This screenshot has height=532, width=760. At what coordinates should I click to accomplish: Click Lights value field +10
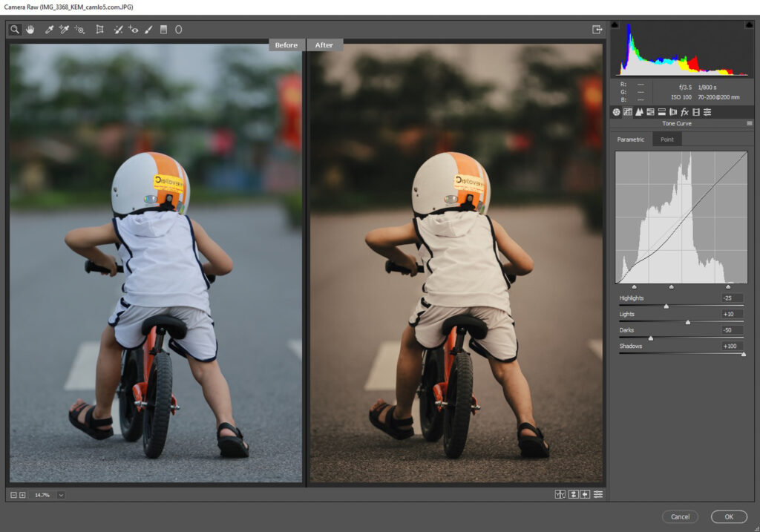(x=732, y=314)
